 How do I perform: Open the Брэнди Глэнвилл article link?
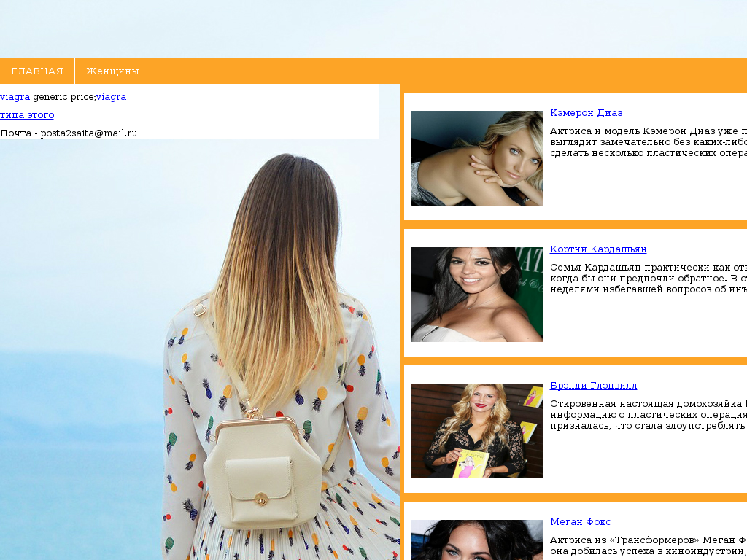pyautogui.click(x=593, y=386)
